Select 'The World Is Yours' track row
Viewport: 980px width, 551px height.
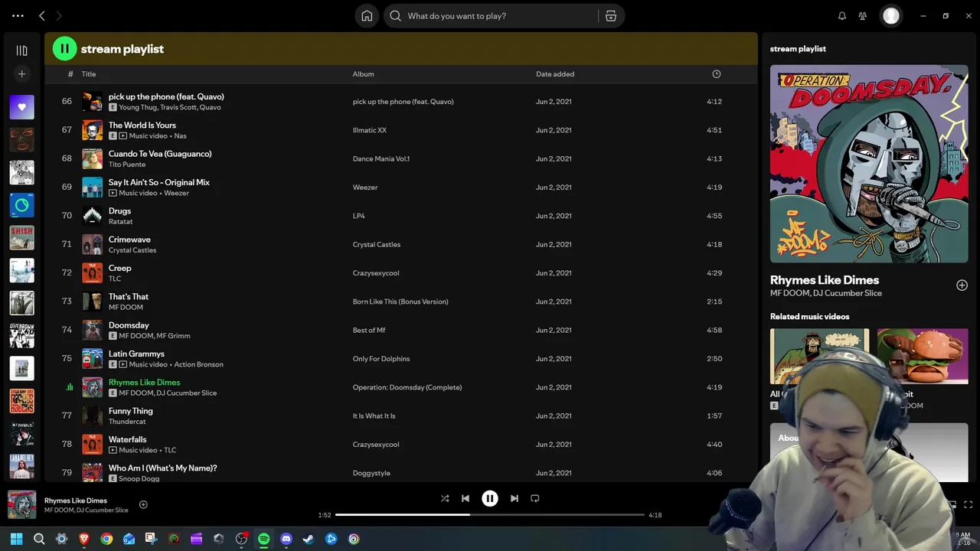coord(403,130)
